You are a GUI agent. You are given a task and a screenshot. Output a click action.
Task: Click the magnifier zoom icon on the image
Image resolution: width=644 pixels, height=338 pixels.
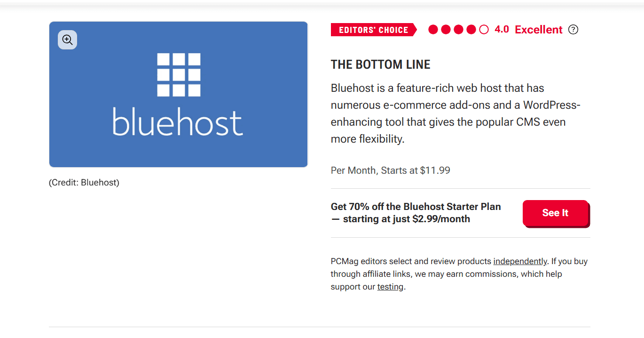point(67,40)
